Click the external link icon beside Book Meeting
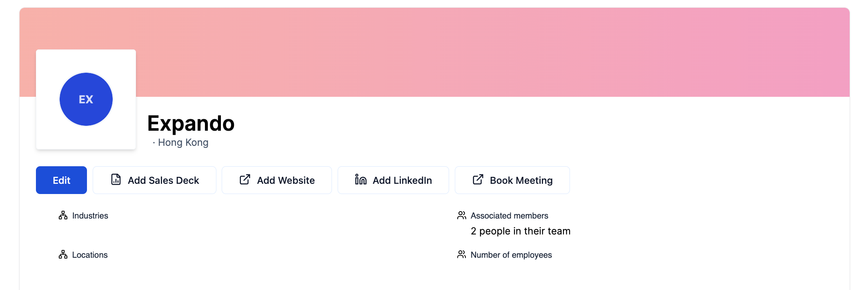Viewport: 868px width, 290px height. tap(478, 180)
